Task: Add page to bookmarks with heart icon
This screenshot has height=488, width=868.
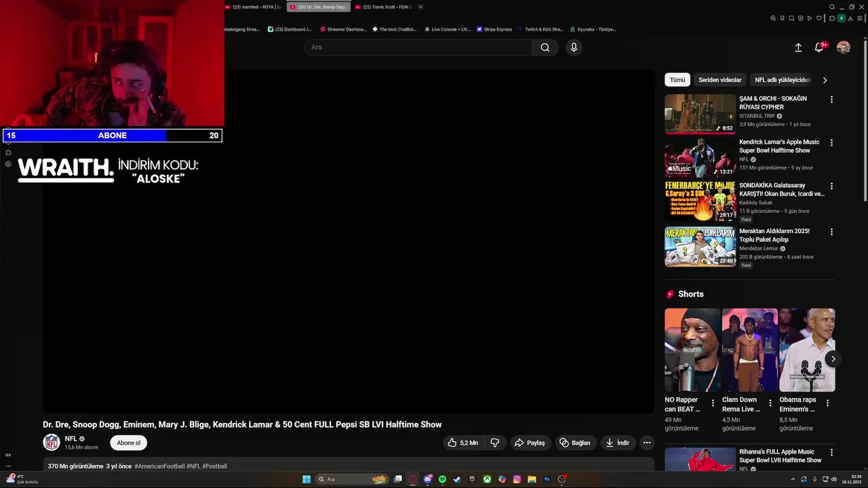Action: coord(819,18)
